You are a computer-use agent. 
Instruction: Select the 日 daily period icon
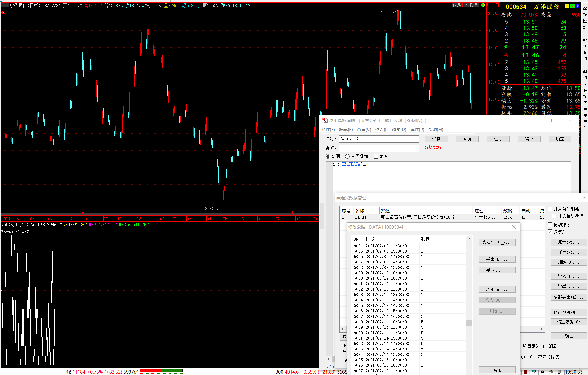[585, 90]
